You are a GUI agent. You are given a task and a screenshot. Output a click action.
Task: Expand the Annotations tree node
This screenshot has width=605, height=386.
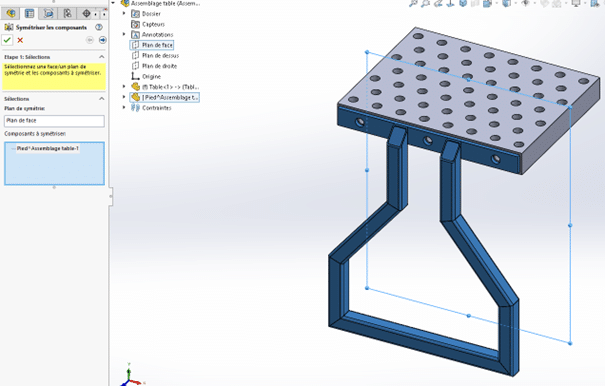(124, 34)
